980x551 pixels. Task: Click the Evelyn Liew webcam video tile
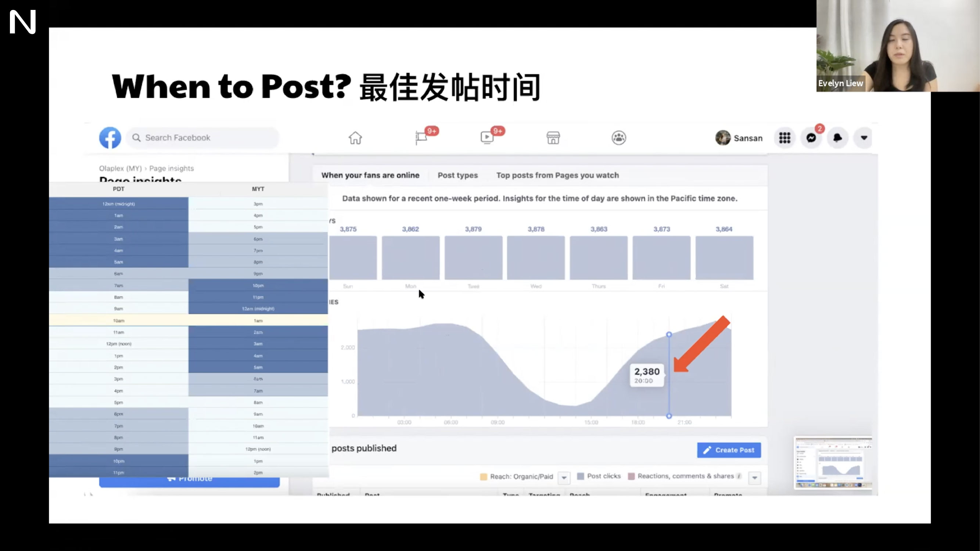[898, 46]
